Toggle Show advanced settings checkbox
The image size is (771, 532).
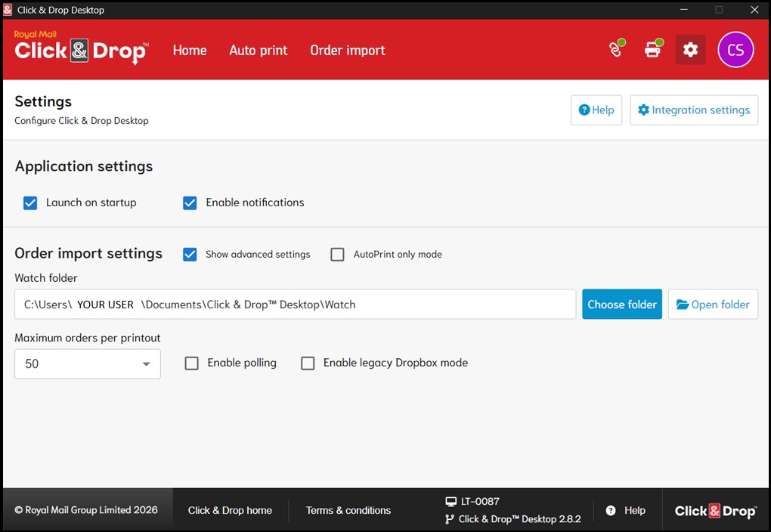190,254
